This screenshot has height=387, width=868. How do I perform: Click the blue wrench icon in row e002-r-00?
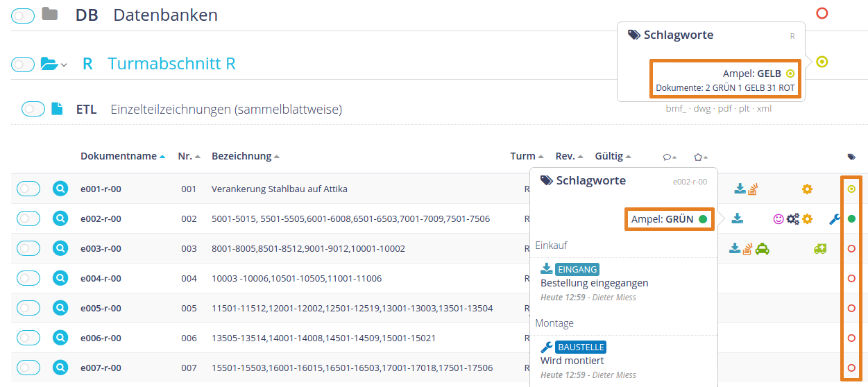tap(835, 219)
